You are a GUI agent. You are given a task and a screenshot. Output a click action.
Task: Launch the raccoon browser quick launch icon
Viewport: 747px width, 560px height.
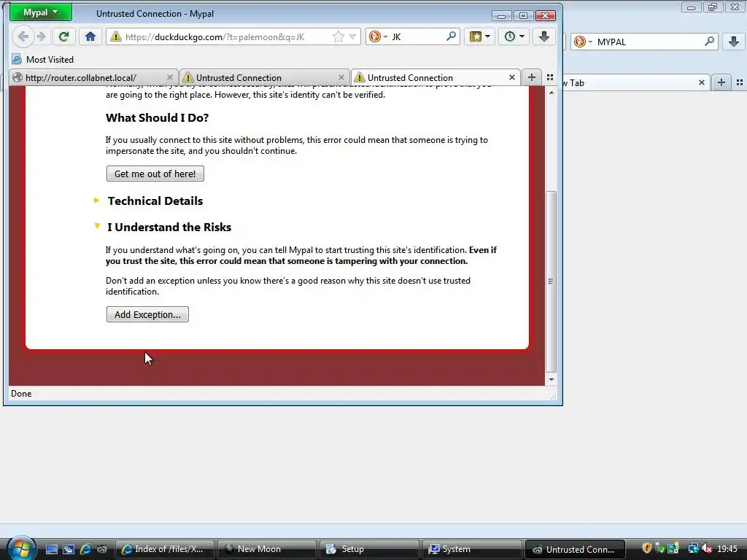point(102,549)
